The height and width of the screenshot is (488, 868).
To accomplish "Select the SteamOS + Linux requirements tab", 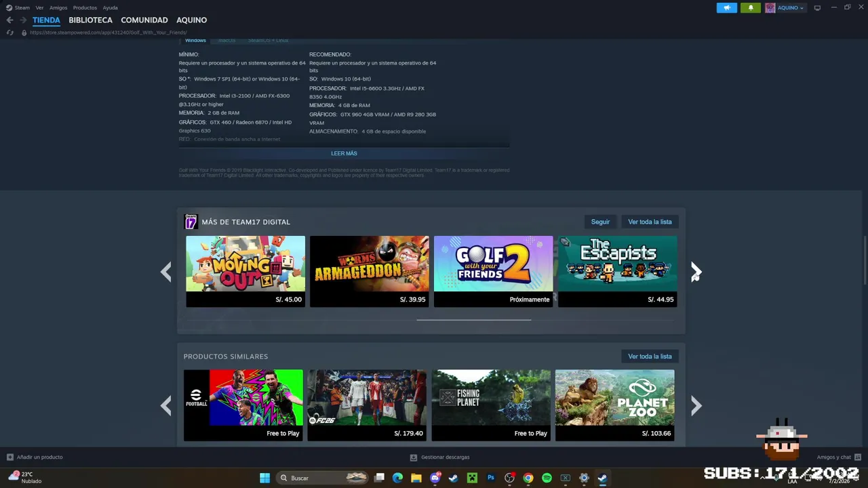I will [268, 40].
